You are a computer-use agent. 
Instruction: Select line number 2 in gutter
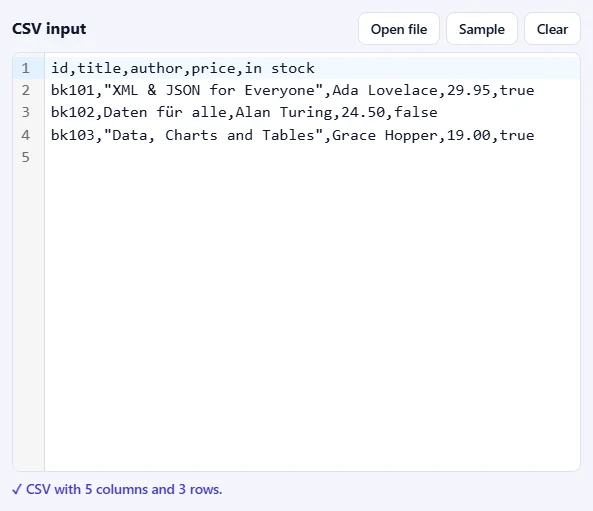pyautogui.click(x=25, y=90)
